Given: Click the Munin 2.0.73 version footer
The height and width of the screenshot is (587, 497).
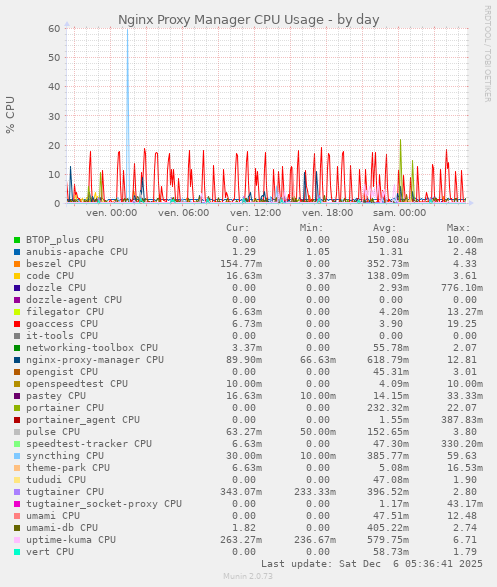Looking at the screenshot, I should click(x=248, y=576).
